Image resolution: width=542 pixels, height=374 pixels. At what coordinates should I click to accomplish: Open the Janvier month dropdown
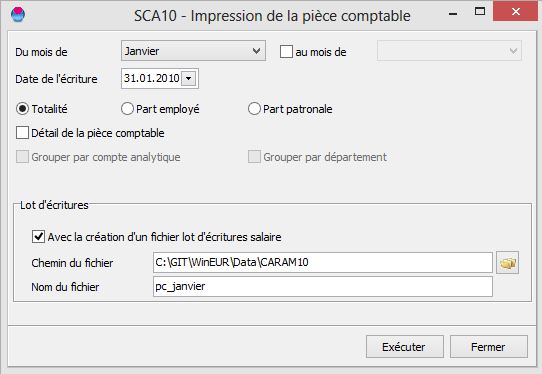[x=193, y=51]
